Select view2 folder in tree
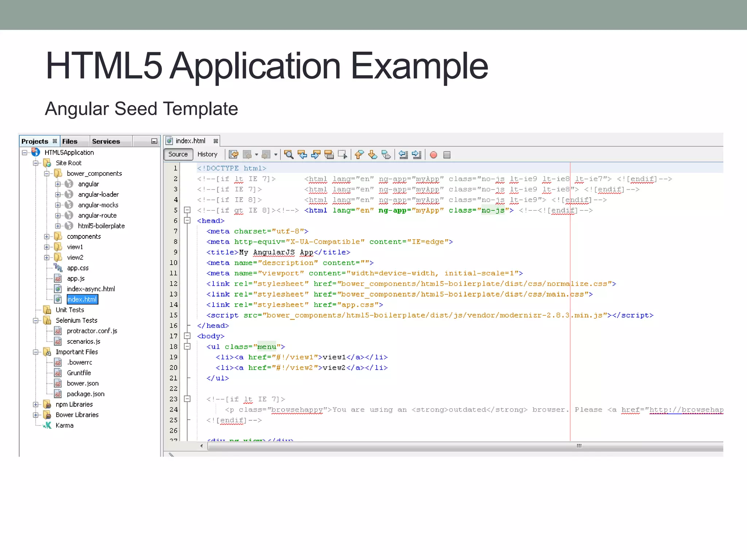The image size is (747, 560). (x=75, y=257)
